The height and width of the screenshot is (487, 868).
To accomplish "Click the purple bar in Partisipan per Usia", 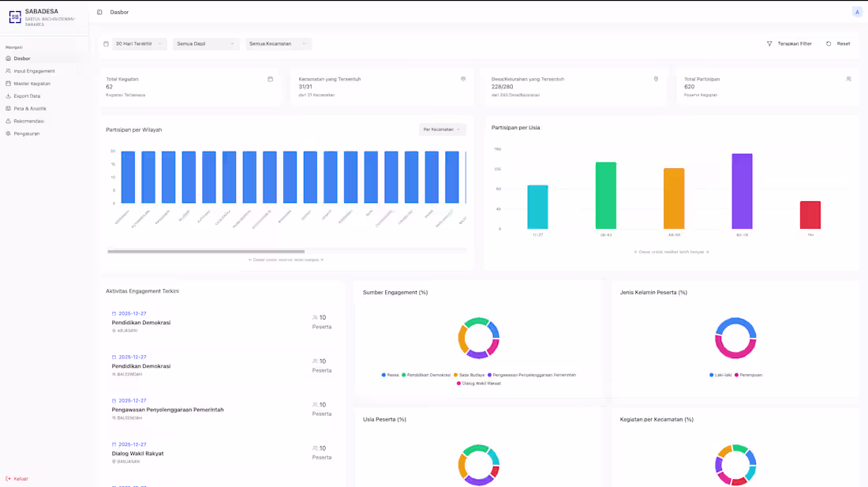I will tap(742, 192).
